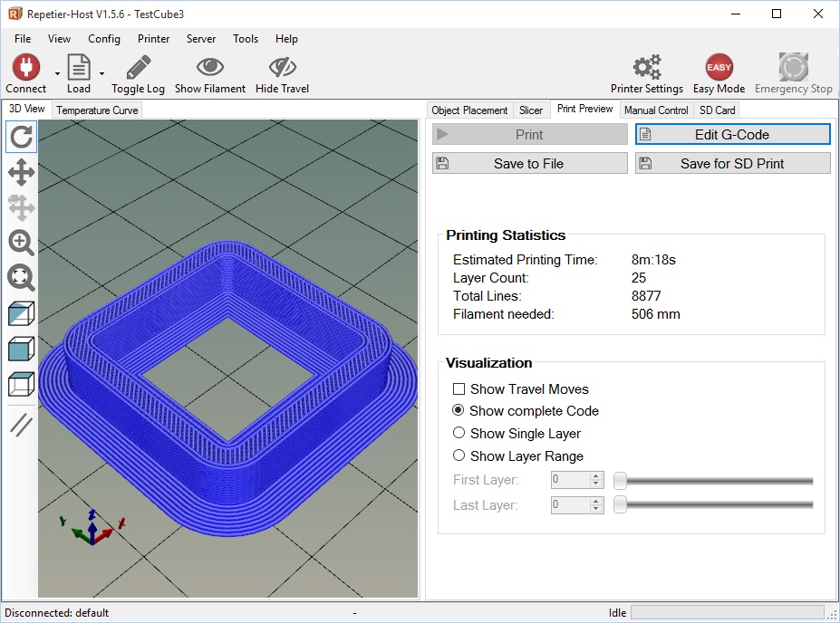Screen dimensions: 840x623
Task: Switch to the Temperature Curve tab
Action: [97, 110]
